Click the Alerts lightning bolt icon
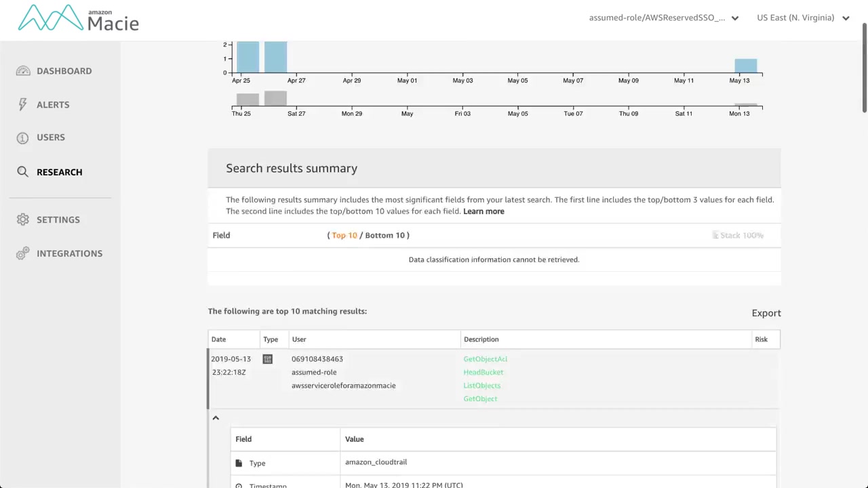Viewport: 868px width, 488px height. pos(23,104)
